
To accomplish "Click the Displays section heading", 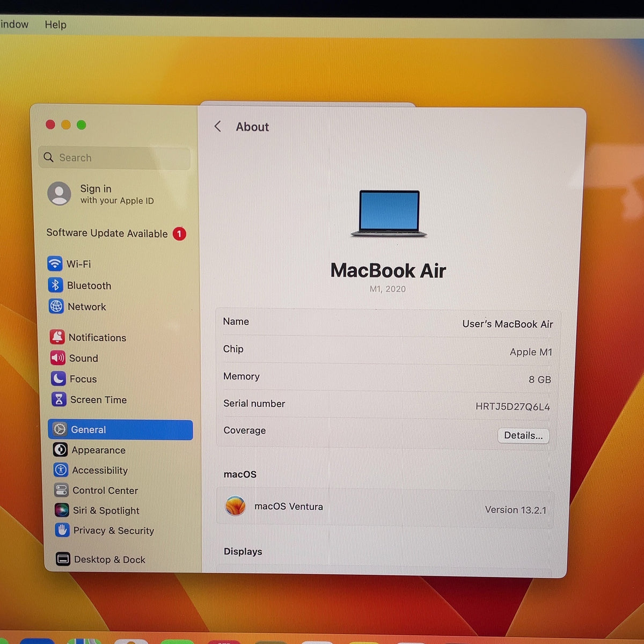I will coord(243,552).
